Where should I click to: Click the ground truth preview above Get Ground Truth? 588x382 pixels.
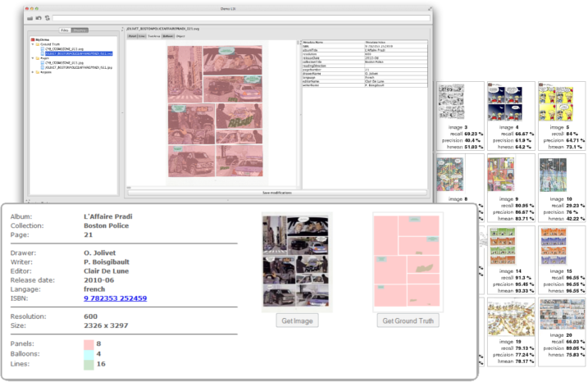pyautogui.click(x=408, y=261)
